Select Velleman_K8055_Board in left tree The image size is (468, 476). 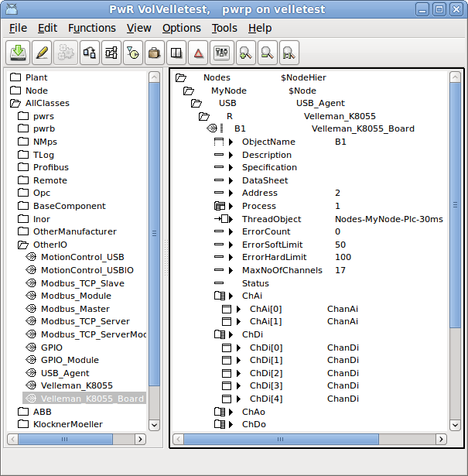(84, 399)
